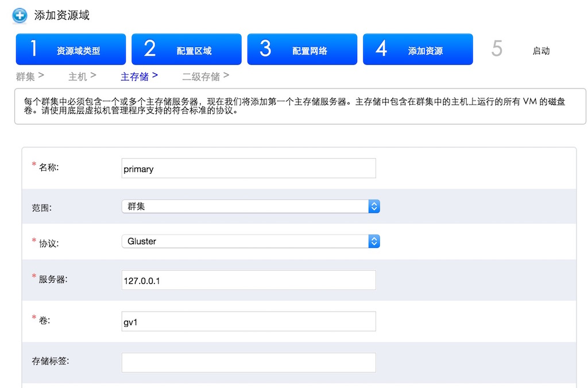The height and width of the screenshot is (388, 588).
Task: Click the 卷 field containing gv1
Action: (x=249, y=321)
